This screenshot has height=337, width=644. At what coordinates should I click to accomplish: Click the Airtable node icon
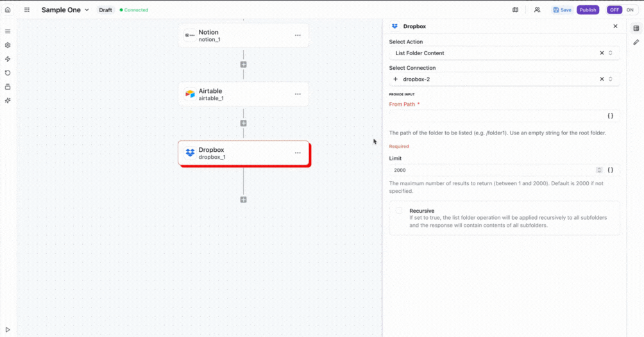[190, 94]
